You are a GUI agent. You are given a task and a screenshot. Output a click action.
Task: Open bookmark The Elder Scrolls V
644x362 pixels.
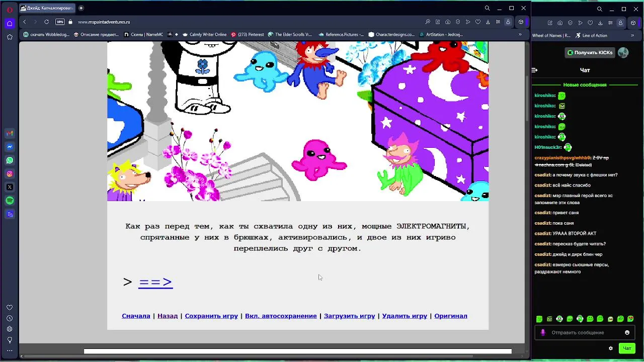pyautogui.click(x=290, y=35)
